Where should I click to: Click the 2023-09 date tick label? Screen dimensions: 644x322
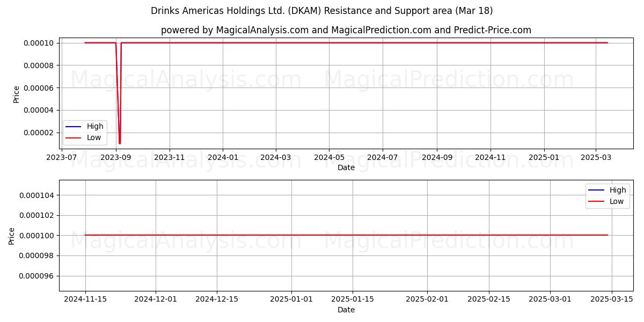116,158
